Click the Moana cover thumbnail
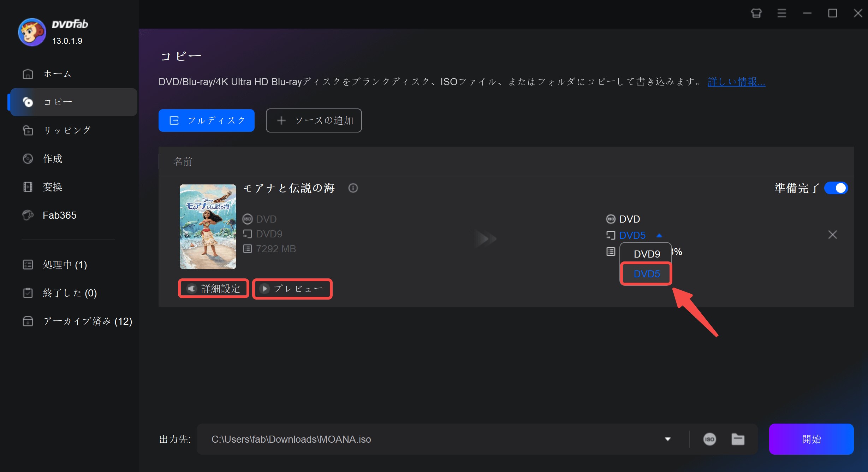This screenshot has width=868, height=472. click(208, 226)
